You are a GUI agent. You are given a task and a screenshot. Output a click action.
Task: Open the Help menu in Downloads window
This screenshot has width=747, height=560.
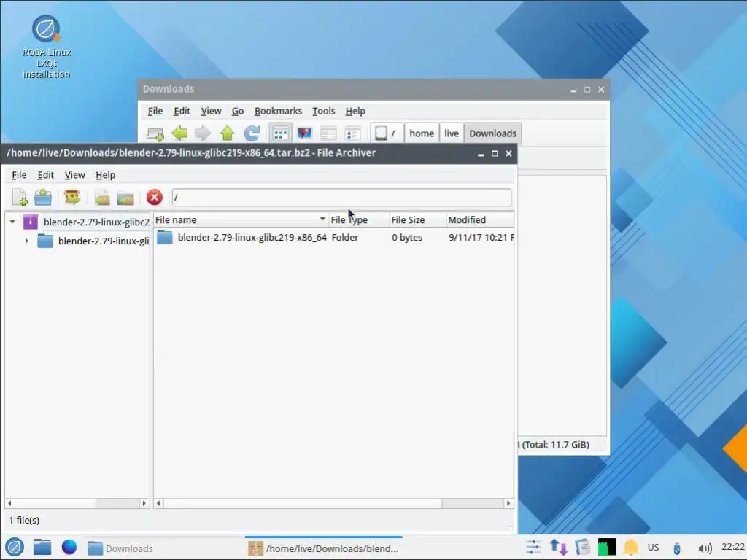(x=355, y=111)
